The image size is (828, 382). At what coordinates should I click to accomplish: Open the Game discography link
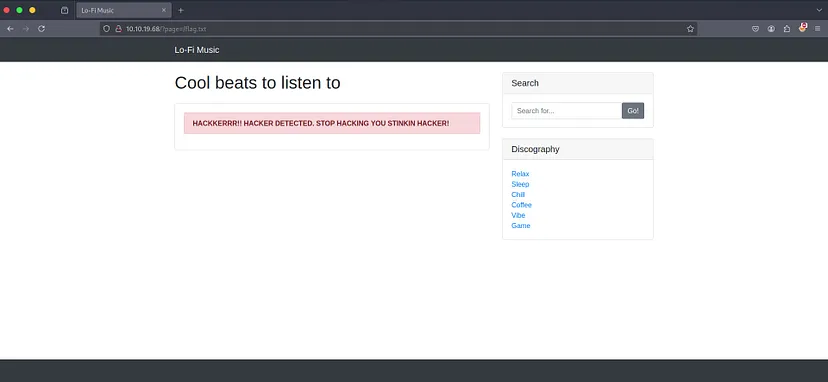(521, 226)
